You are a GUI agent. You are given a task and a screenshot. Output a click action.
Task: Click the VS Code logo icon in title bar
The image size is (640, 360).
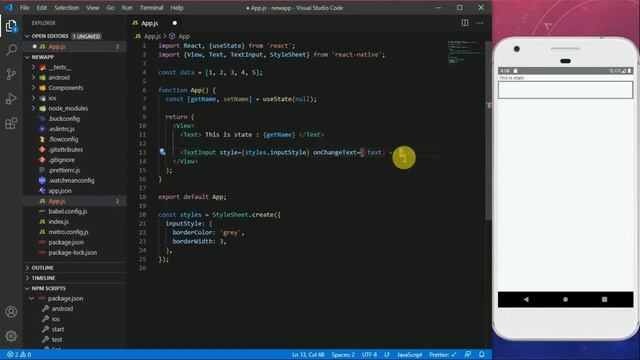coord(9,7)
